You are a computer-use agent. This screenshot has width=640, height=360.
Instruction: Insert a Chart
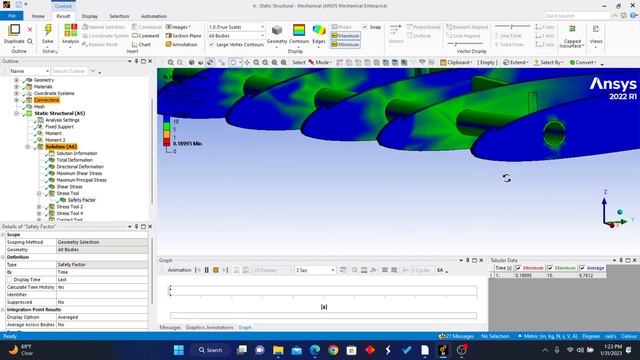click(141, 44)
